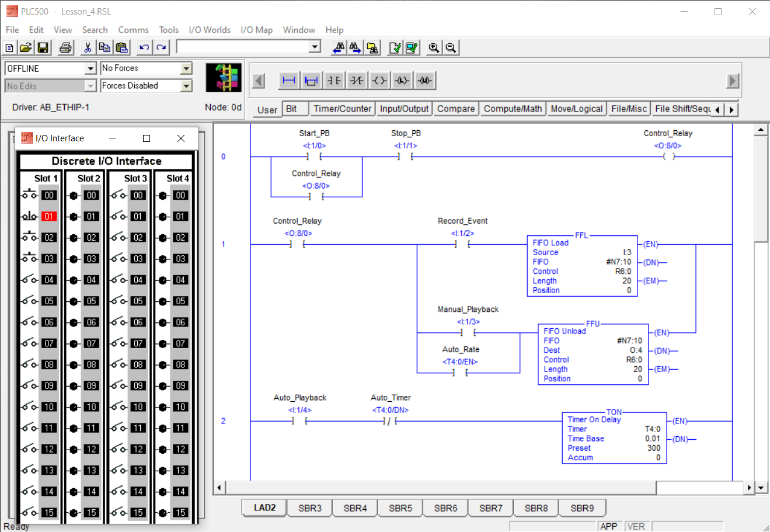Toggle Slot 3 switch 05 in I/O Interface

pyautogui.click(x=119, y=301)
